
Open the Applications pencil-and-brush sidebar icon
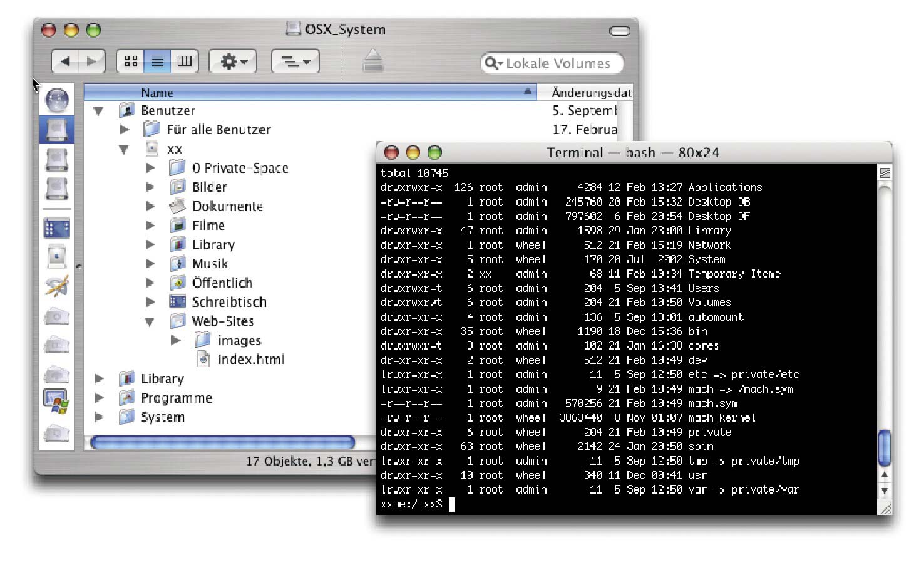click(57, 285)
